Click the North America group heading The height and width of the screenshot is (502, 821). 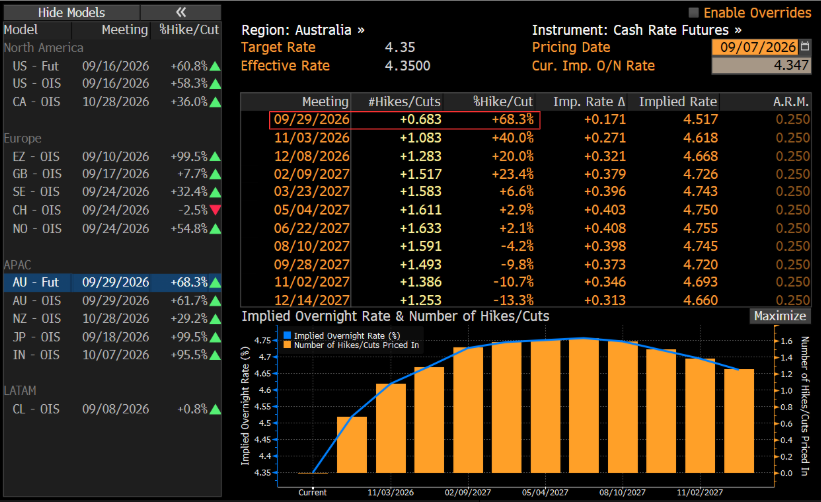click(x=43, y=48)
